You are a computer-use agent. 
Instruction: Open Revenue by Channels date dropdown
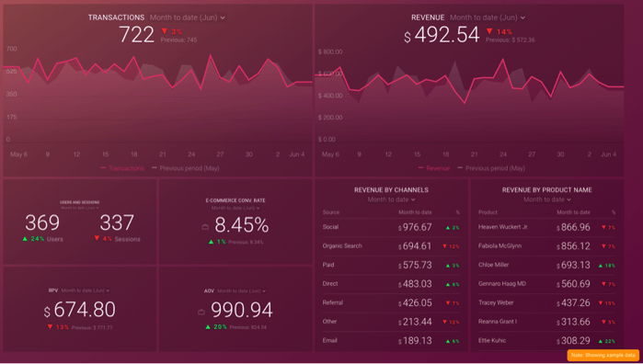click(391, 199)
